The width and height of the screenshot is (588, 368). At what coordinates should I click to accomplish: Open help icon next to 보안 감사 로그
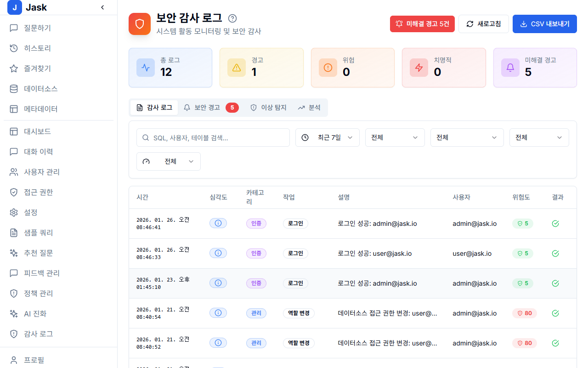coord(232,18)
